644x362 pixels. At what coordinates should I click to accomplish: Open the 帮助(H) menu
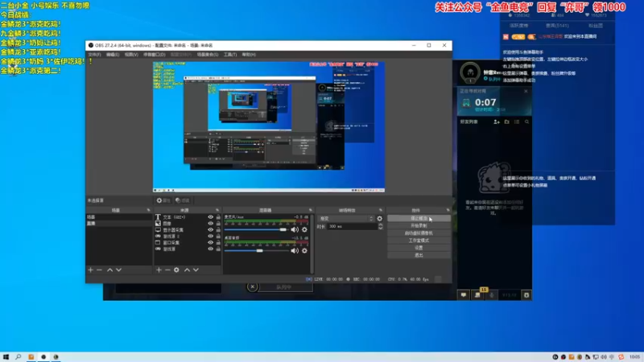pos(249,55)
